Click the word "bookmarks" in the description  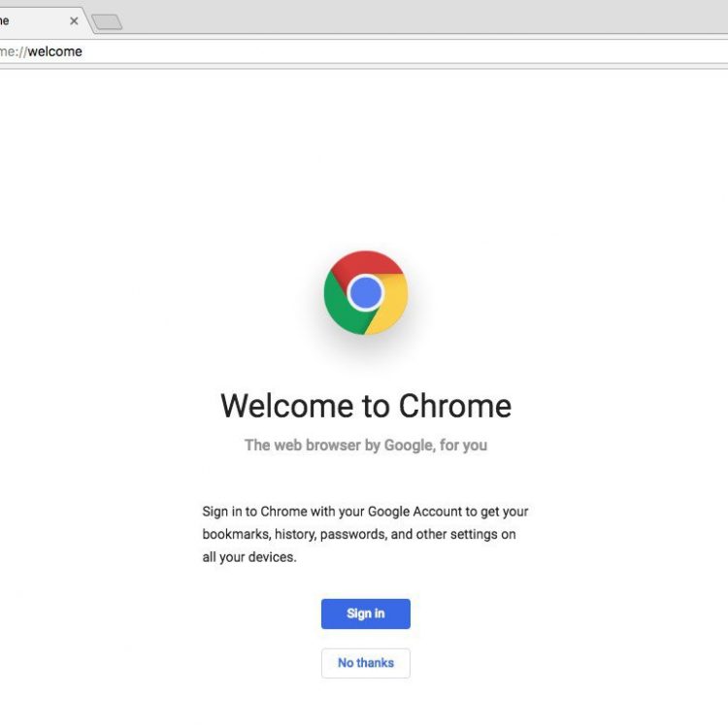point(236,534)
